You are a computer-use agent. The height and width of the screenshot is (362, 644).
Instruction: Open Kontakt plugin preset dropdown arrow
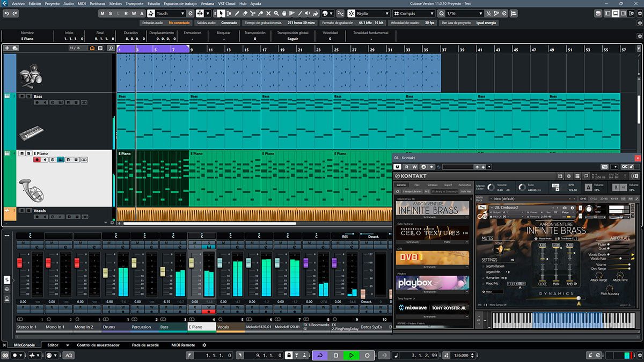(x=489, y=167)
